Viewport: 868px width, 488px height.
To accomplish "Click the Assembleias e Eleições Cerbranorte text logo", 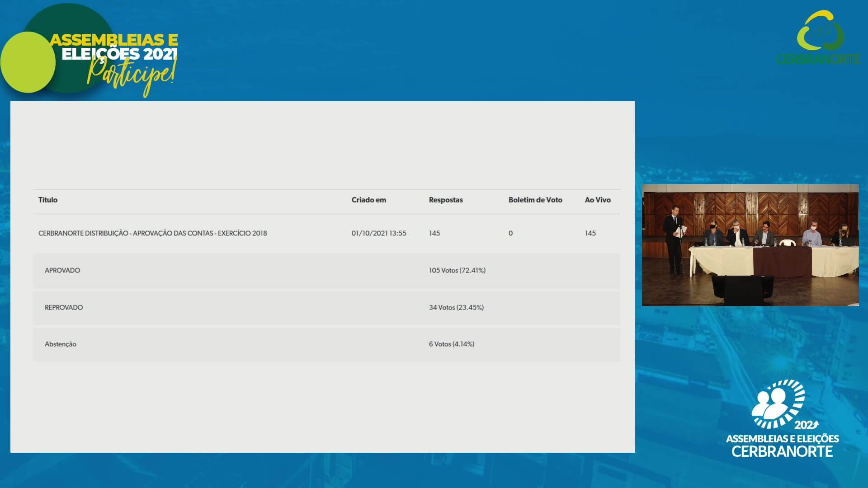I will click(782, 446).
